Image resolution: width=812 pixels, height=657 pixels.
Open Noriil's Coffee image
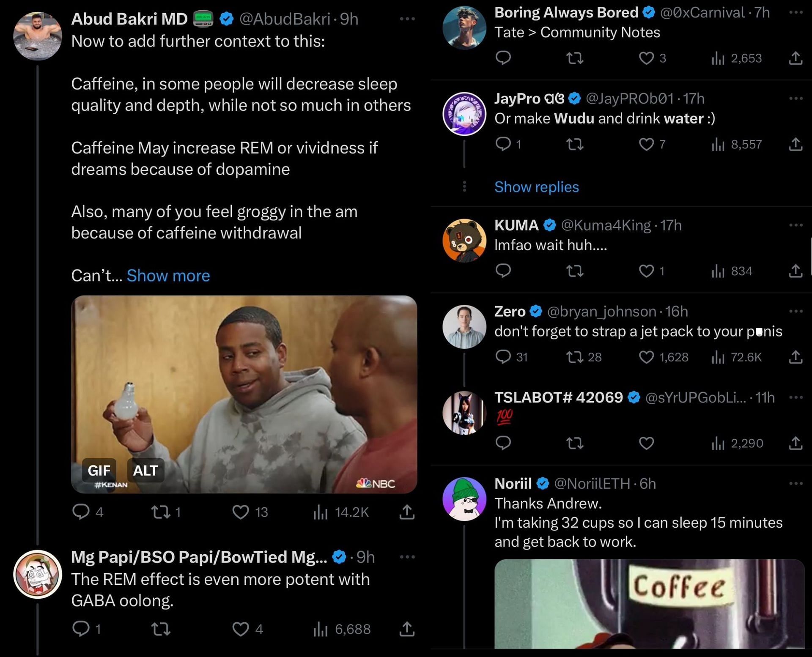coord(649,604)
